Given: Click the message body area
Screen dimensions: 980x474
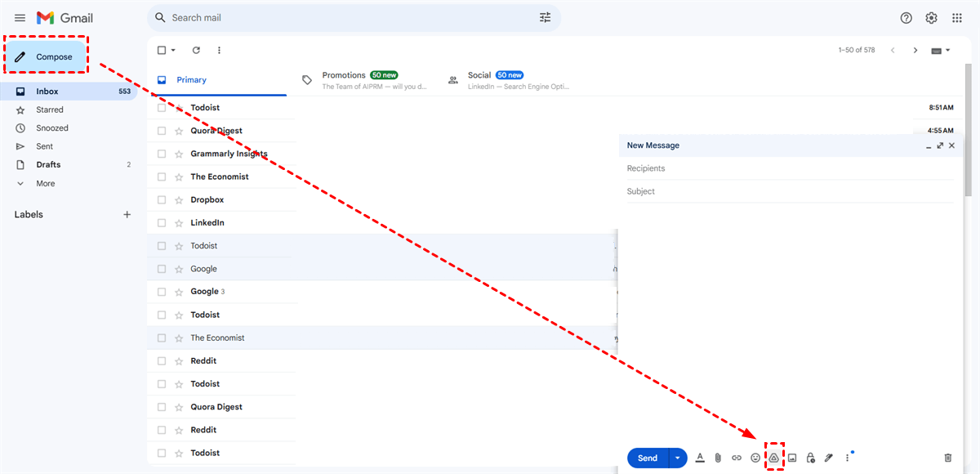Looking at the screenshot, I should point(791,323).
